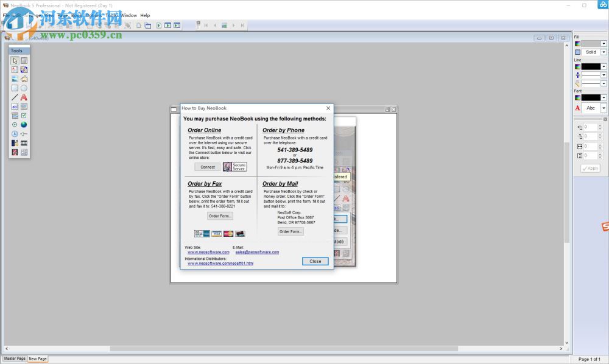Click the Font color picker icon

tap(577, 98)
